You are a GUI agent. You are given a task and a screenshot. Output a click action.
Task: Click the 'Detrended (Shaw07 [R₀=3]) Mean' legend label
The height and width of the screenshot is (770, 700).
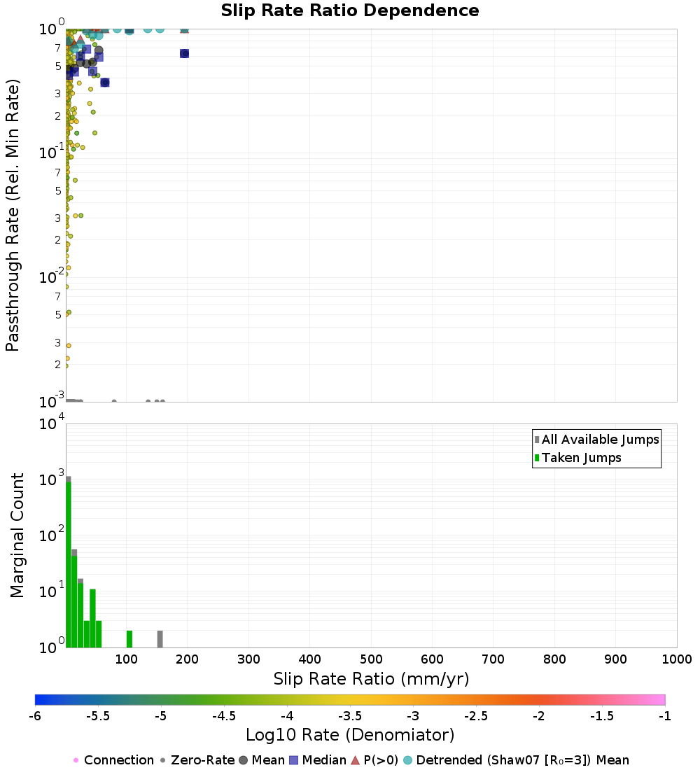(523, 760)
